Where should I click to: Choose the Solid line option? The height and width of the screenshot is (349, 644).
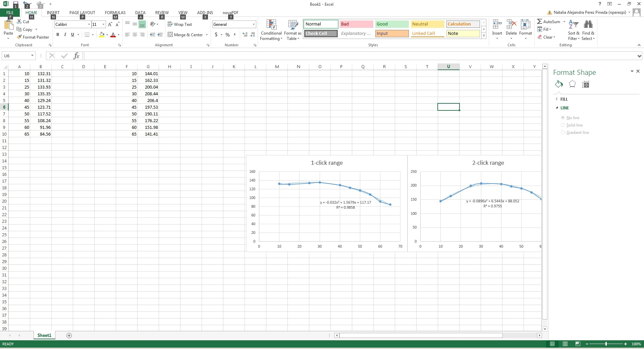click(563, 125)
